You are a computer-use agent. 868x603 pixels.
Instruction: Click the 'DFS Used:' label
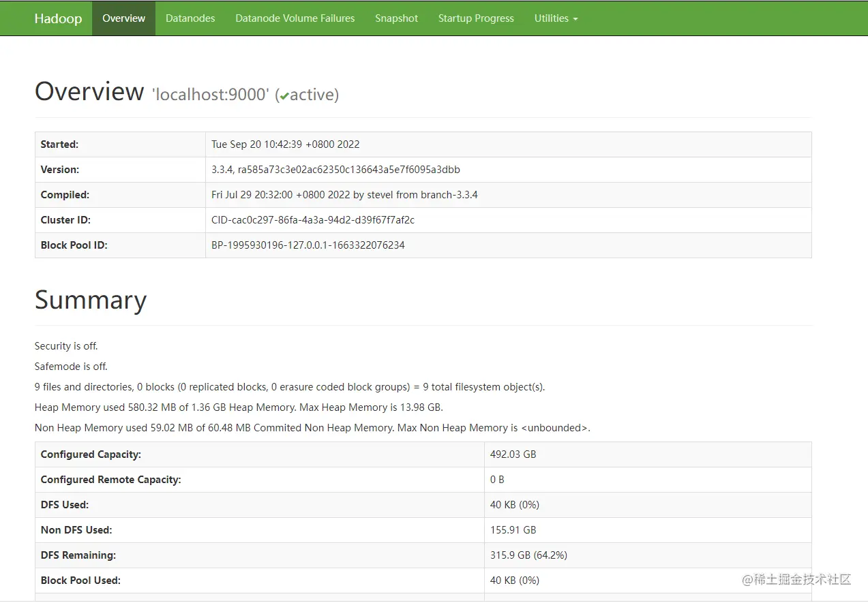[x=65, y=505]
